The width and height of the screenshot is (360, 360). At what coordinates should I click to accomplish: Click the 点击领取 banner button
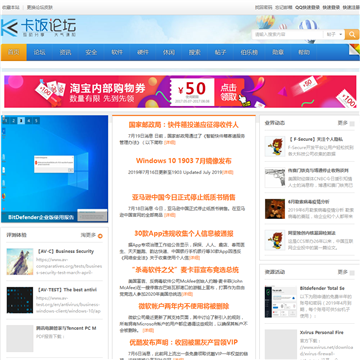(229, 92)
